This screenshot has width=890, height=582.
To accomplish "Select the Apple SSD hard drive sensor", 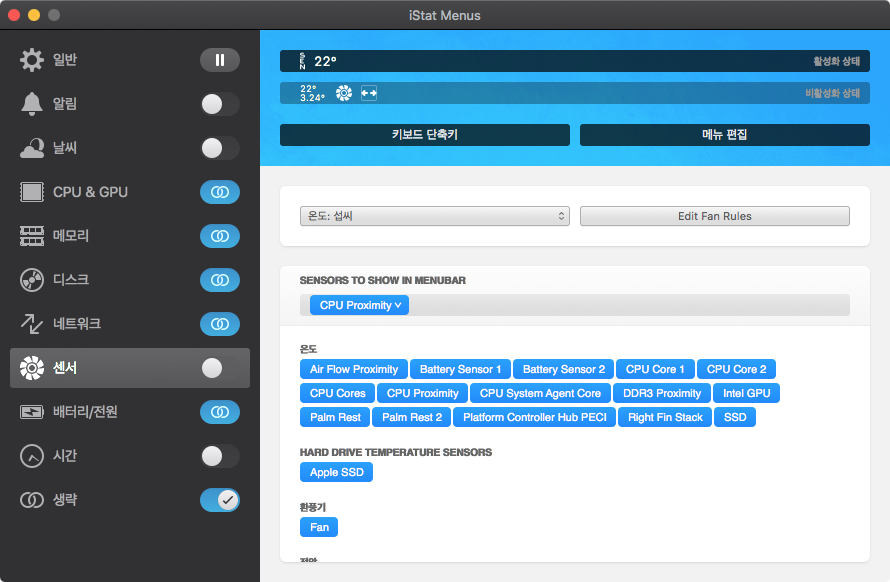I will click(337, 472).
